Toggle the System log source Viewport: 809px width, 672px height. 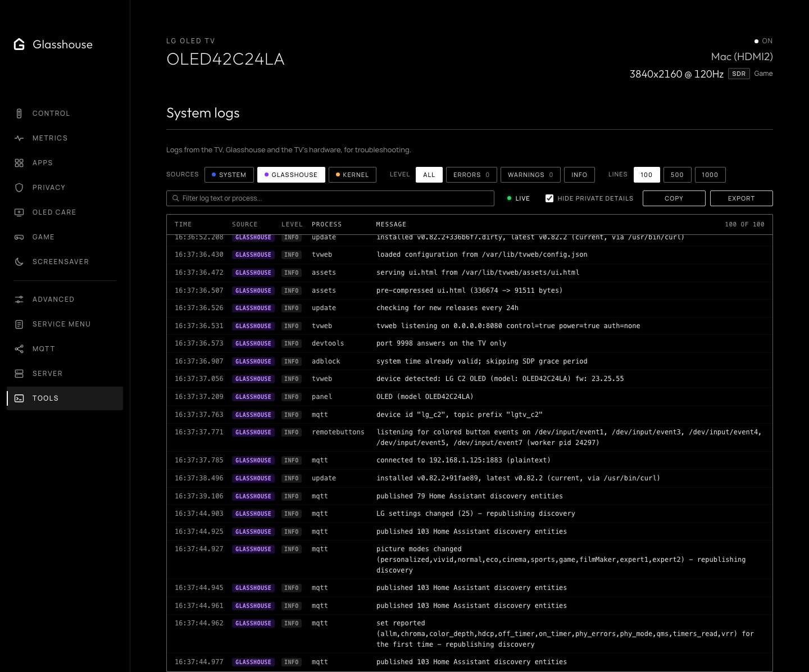229,175
